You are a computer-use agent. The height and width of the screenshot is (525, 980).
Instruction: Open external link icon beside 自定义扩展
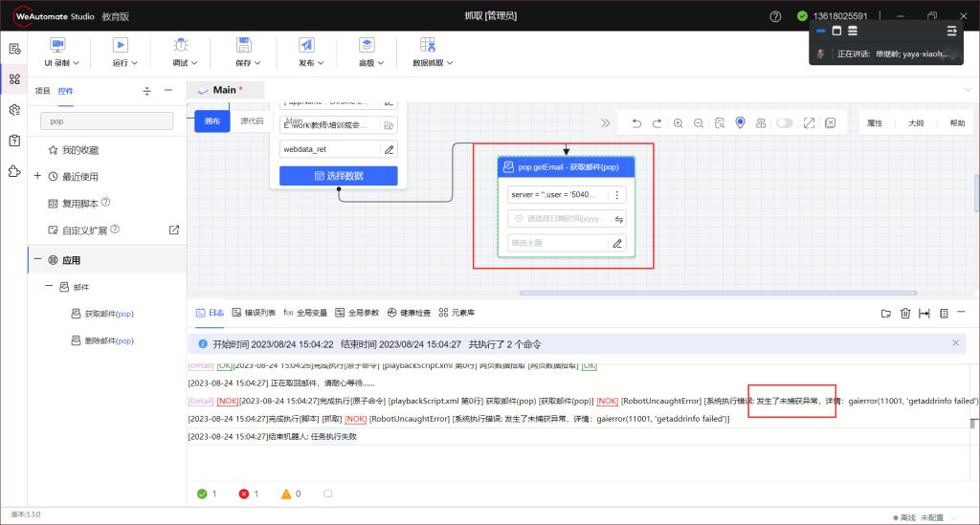click(x=174, y=230)
